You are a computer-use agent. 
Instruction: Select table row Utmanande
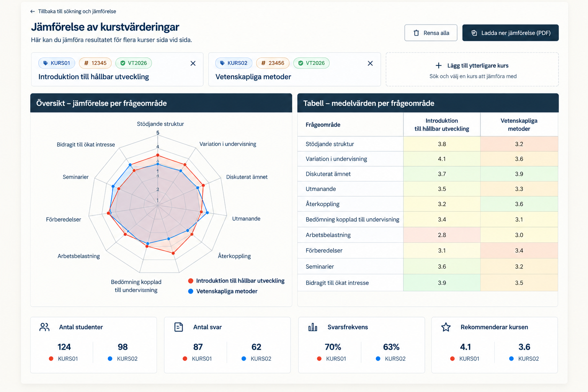tap(428, 189)
